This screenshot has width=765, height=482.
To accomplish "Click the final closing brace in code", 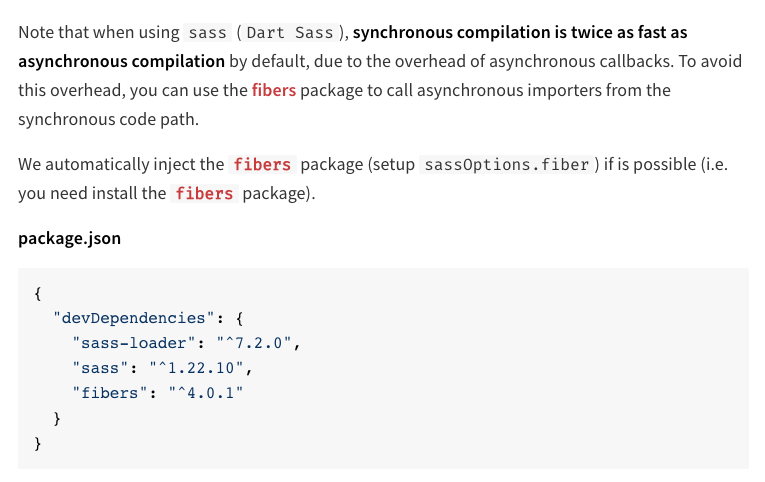I will click(x=38, y=443).
